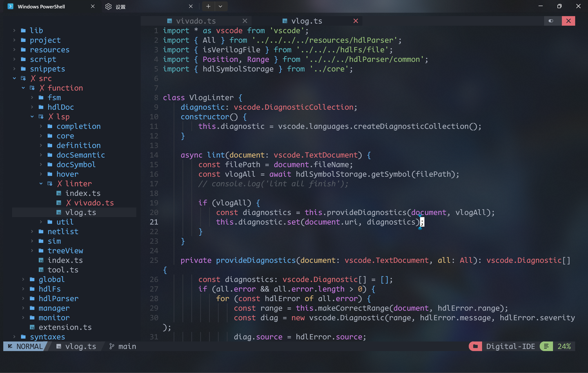Switch to the vivado.ts editor tab
Screen dimensions: 588x373
tap(196, 20)
